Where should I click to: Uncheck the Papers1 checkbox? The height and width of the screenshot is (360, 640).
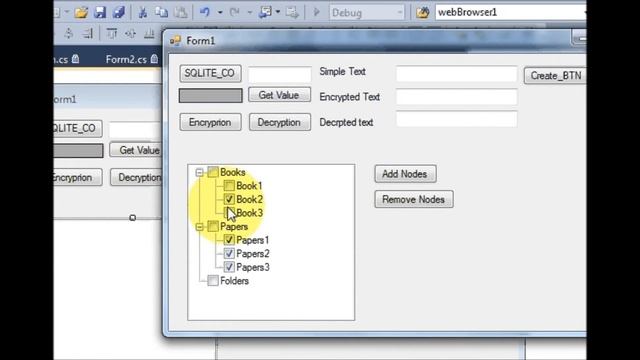click(229, 240)
